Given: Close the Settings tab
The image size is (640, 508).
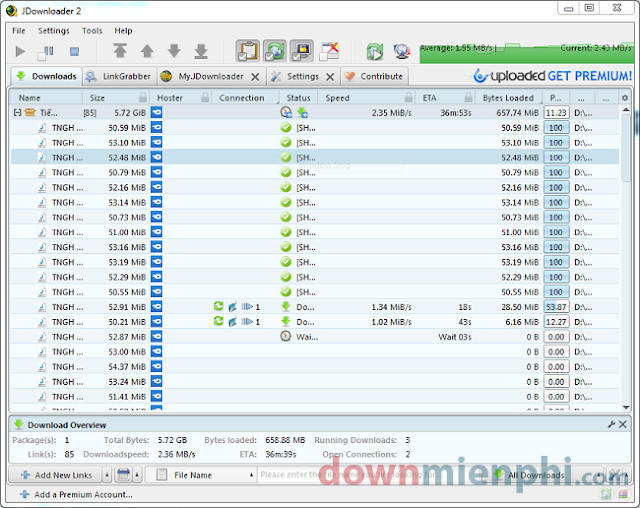Looking at the screenshot, I should (330, 77).
